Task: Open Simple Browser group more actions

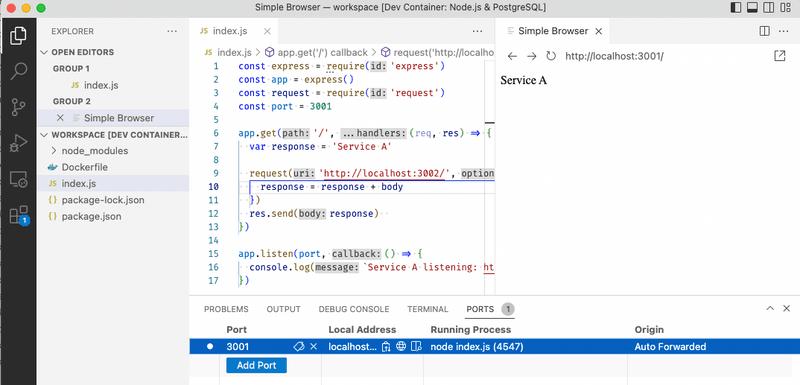Action: 784,31
